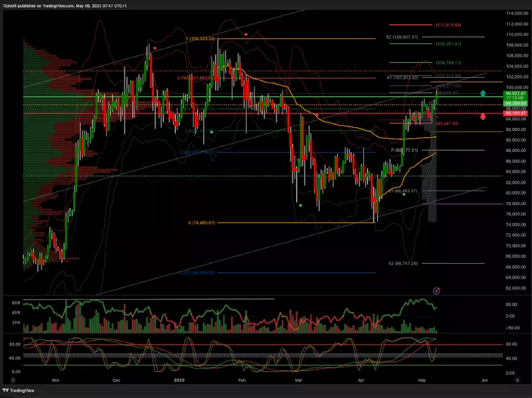Click the Apr label on the time axis
This screenshot has width=532, height=398.
point(361,380)
